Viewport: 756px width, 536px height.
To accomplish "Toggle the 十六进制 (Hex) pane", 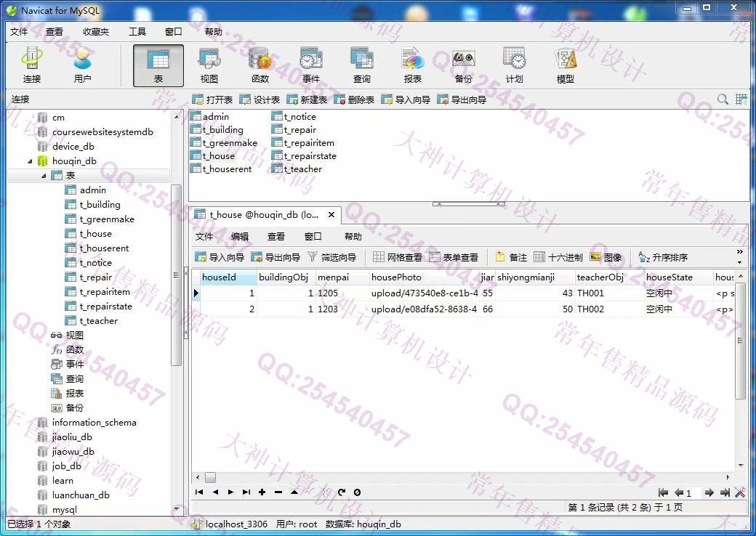I will point(558,257).
